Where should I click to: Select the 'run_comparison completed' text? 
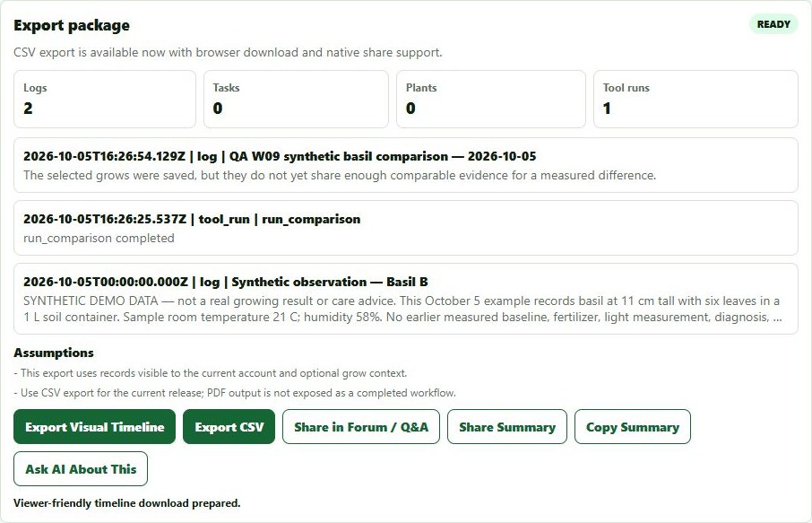(x=99, y=238)
